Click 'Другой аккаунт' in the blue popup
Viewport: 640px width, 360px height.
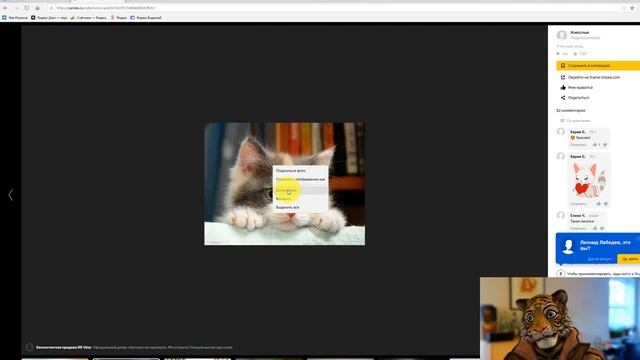(x=600, y=259)
